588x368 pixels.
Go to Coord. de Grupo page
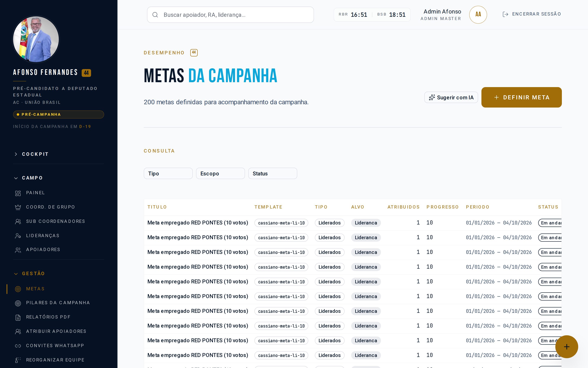51,207
